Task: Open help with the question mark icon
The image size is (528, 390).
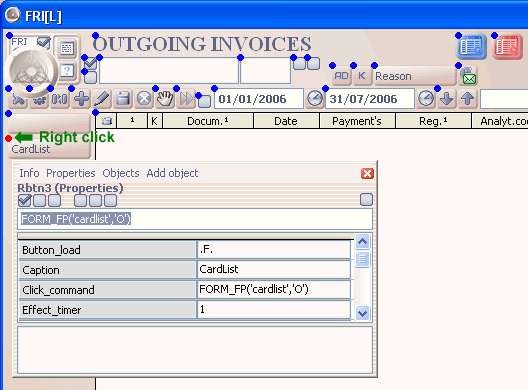Action: [67, 71]
